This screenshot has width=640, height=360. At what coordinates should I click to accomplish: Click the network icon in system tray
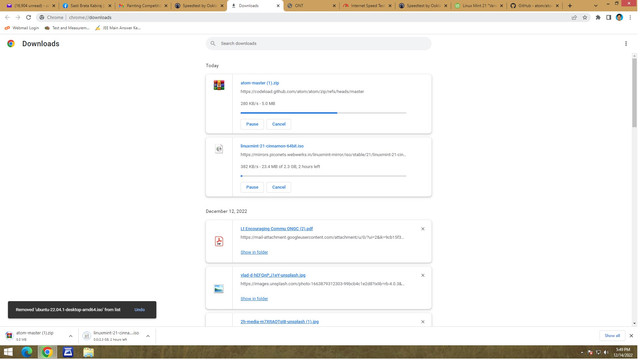598,352
